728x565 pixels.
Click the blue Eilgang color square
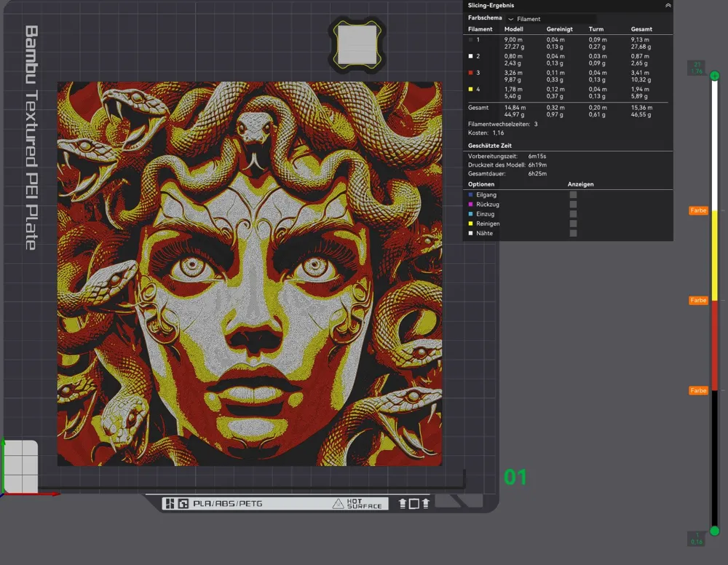point(470,195)
